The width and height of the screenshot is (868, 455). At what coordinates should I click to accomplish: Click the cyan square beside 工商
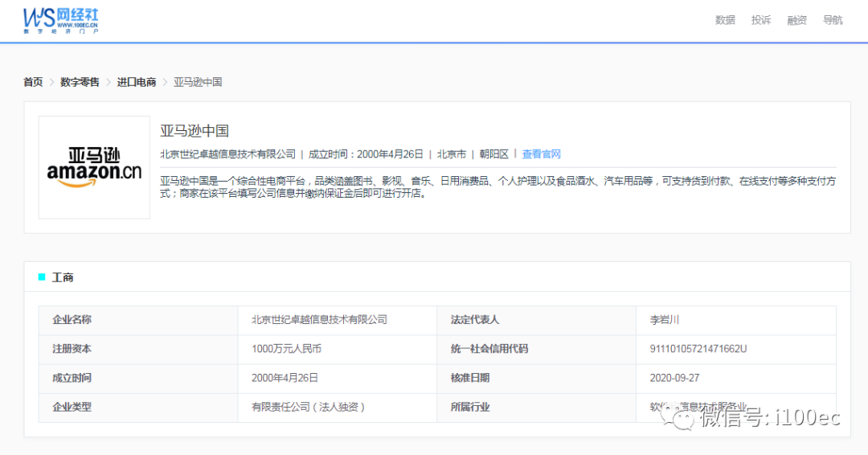(42, 277)
